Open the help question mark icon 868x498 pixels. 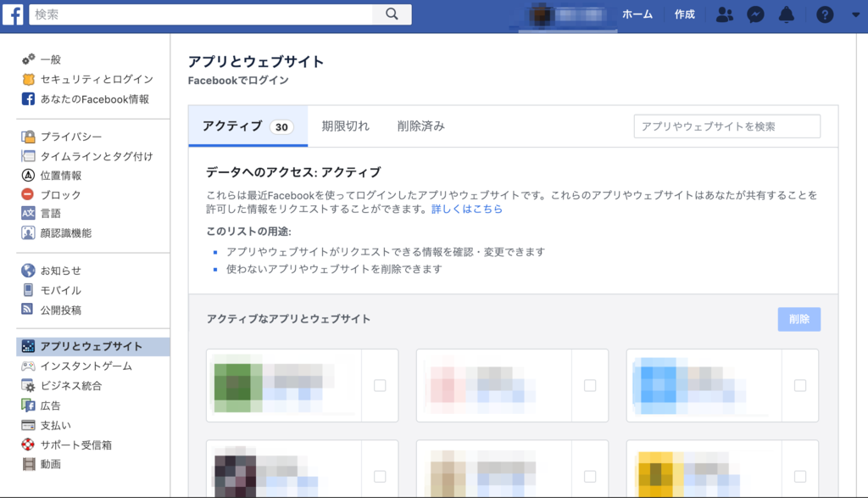click(x=825, y=14)
